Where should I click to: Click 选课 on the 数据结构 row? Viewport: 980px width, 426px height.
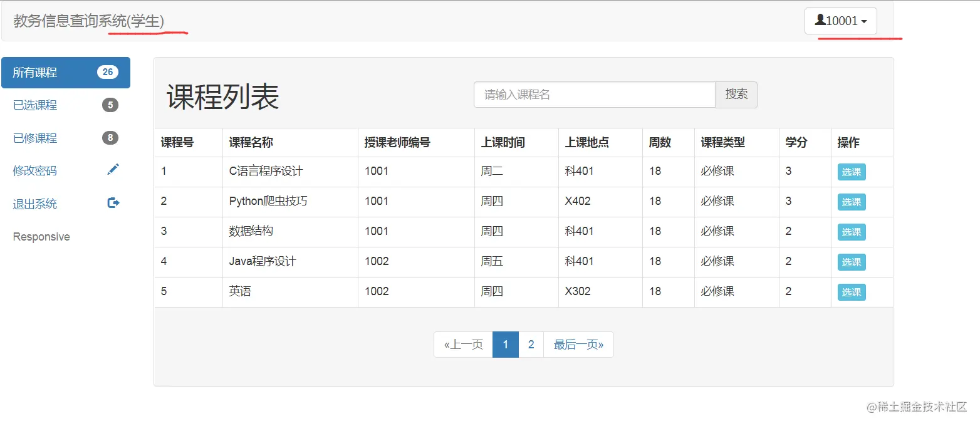pos(852,232)
